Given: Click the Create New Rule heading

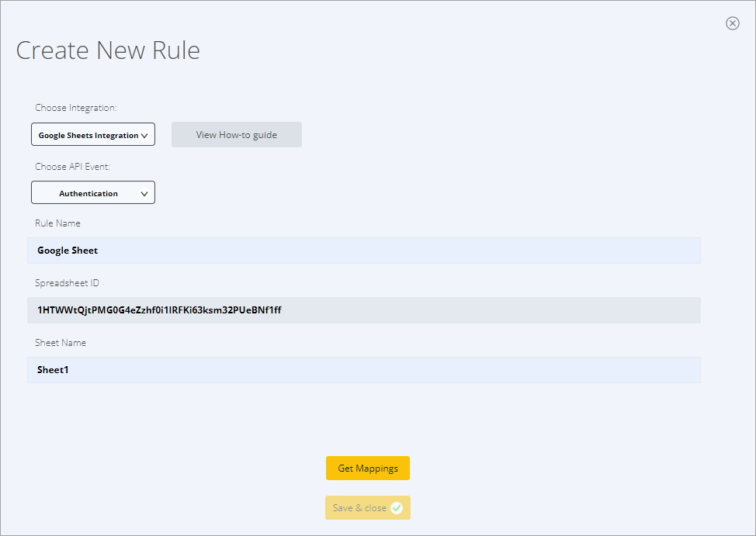Looking at the screenshot, I should click(x=108, y=50).
